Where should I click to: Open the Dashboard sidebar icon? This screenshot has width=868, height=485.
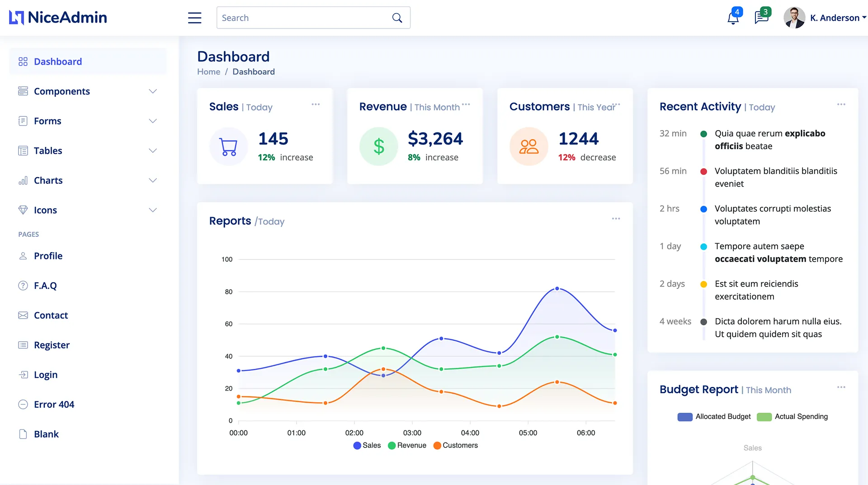tap(23, 61)
